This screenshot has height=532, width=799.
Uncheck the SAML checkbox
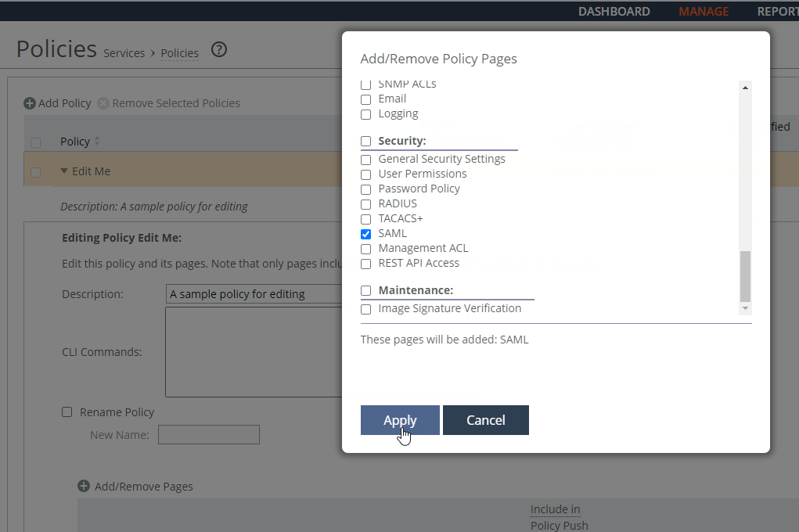click(x=365, y=234)
